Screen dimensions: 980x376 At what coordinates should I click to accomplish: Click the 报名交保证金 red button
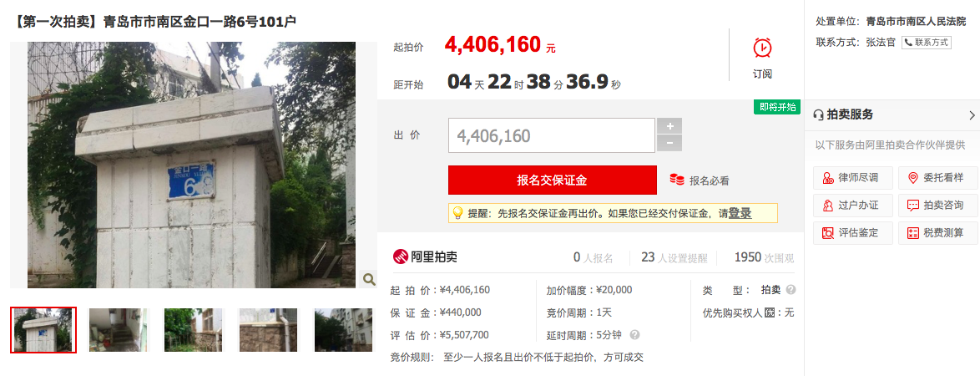click(553, 180)
